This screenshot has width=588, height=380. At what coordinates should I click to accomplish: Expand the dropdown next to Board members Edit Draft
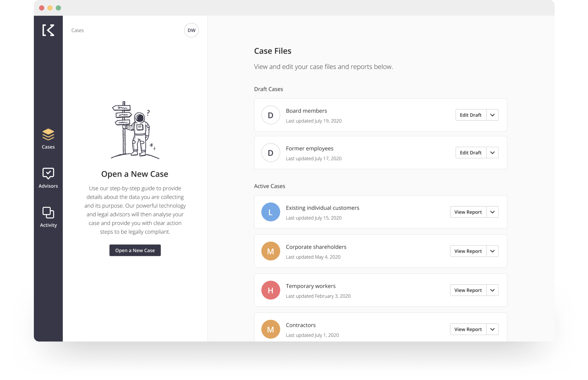(492, 115)
